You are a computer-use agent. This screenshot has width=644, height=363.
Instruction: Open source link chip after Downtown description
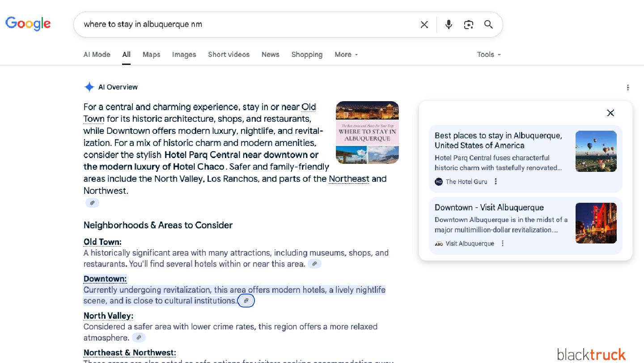point(246,301)
